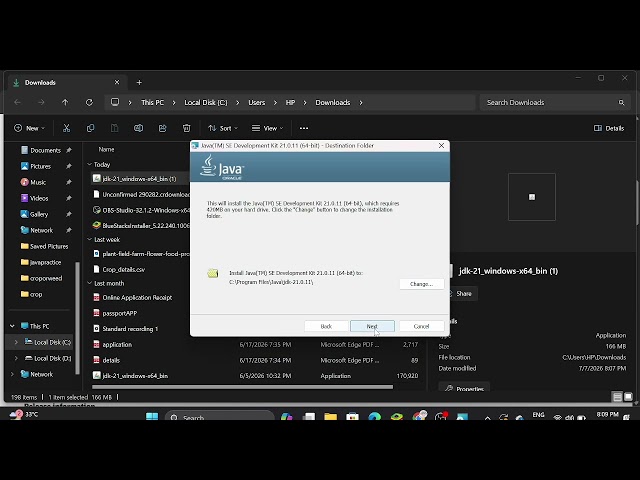The height and width of the screenshot is (480, 640).
Task: Click the horizontal scrollbar in file list
Action: pos(242,387)
